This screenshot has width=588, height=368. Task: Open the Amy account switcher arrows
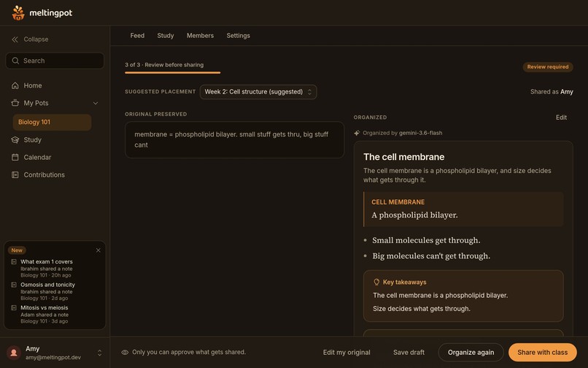[99, 353]
